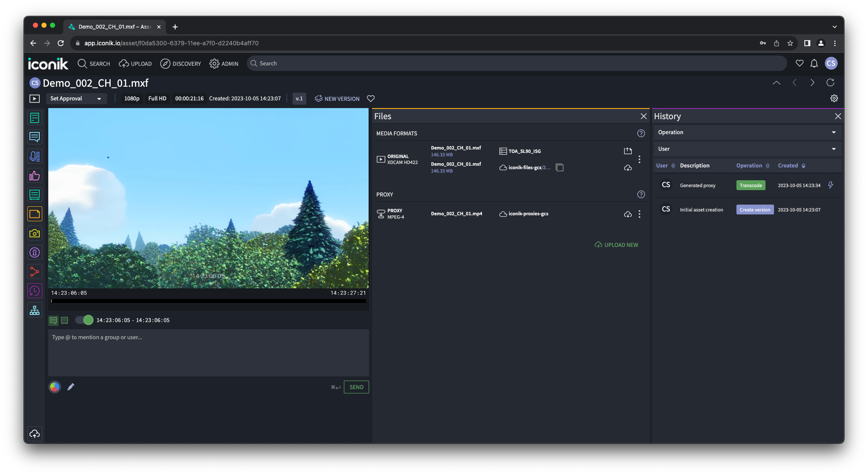
Task: Open the purple keyhole access control panel
Action: coord(35,252)
